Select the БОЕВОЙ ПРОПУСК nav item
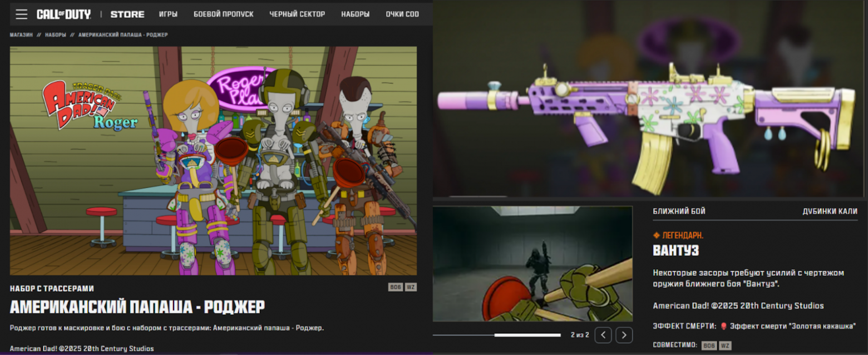868x355 pixels. [224, 14]
